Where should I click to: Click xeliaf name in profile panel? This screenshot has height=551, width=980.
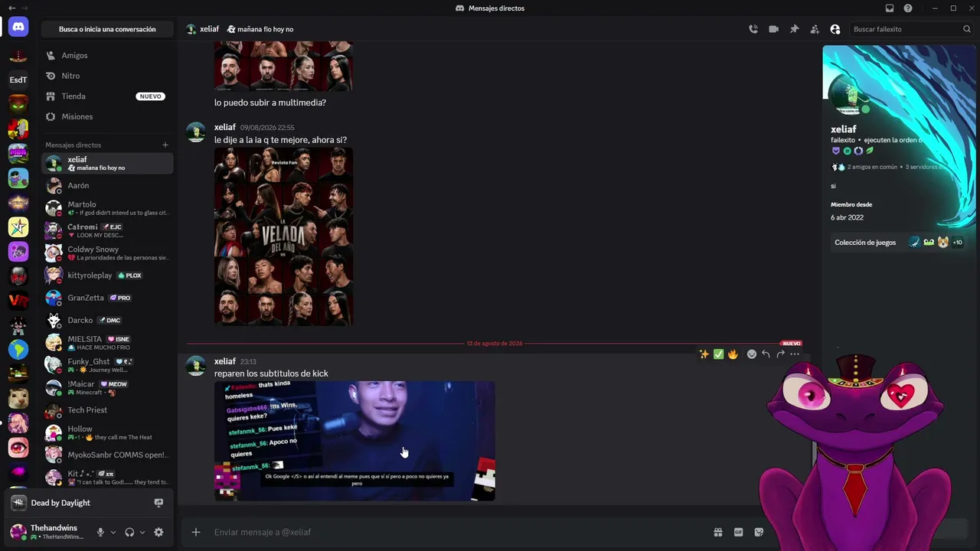click(x=844, y=129)
